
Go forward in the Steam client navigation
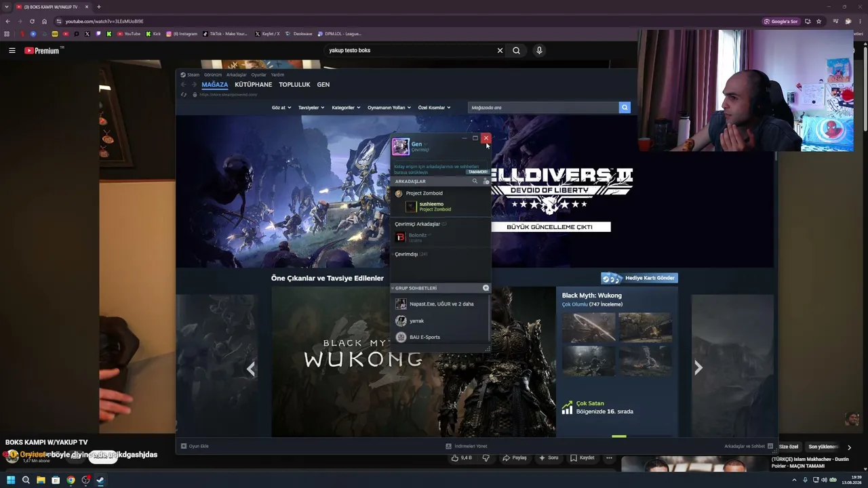tap(194, 85)
